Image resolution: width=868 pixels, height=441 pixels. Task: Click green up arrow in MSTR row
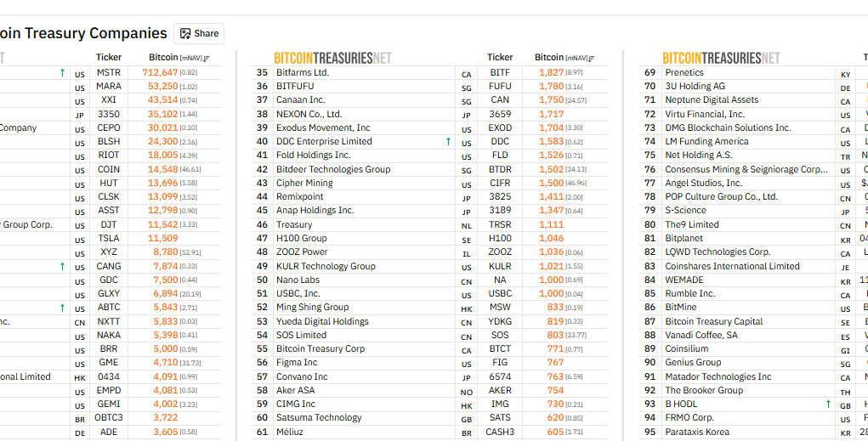62,73
